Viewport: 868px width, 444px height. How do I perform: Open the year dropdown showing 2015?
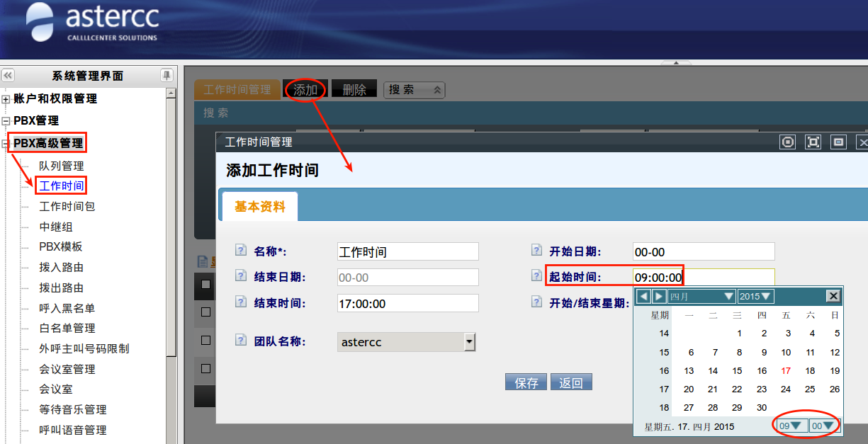pyautogui.click(x=755, y=296)
